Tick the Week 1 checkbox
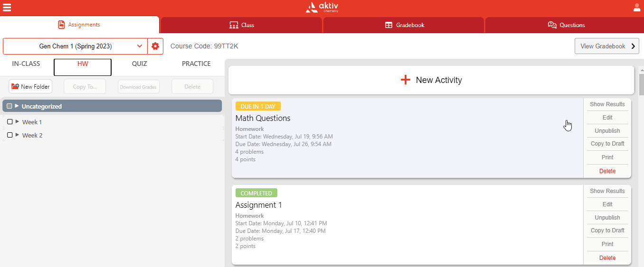This screenshot has height=267, width=644. 10,122
